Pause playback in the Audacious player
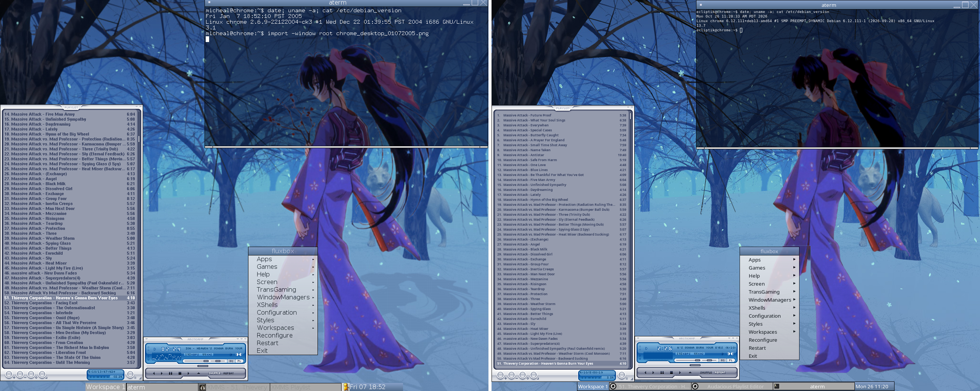Screen dimensions: 980x391 click(x=662, y=372)
